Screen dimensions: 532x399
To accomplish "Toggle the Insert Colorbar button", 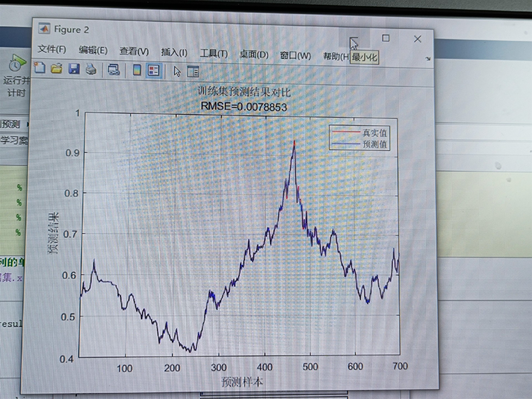I will point(137,70).
